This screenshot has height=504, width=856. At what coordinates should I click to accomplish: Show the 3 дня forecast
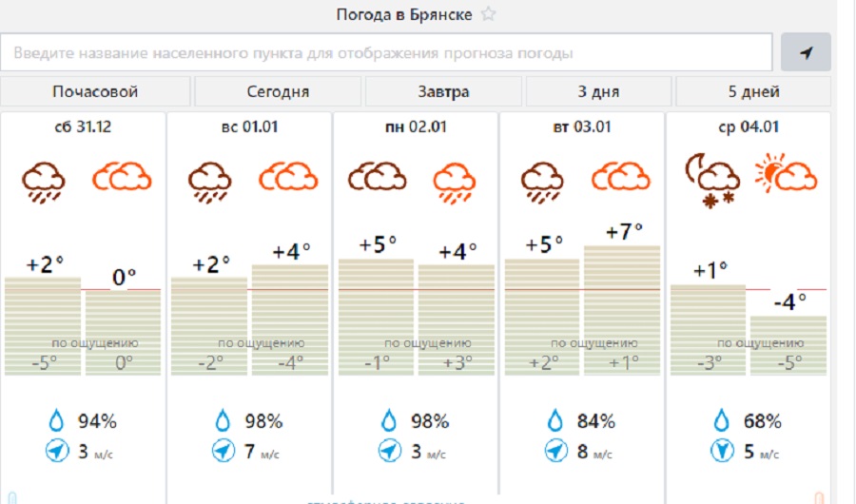(598, 91)
